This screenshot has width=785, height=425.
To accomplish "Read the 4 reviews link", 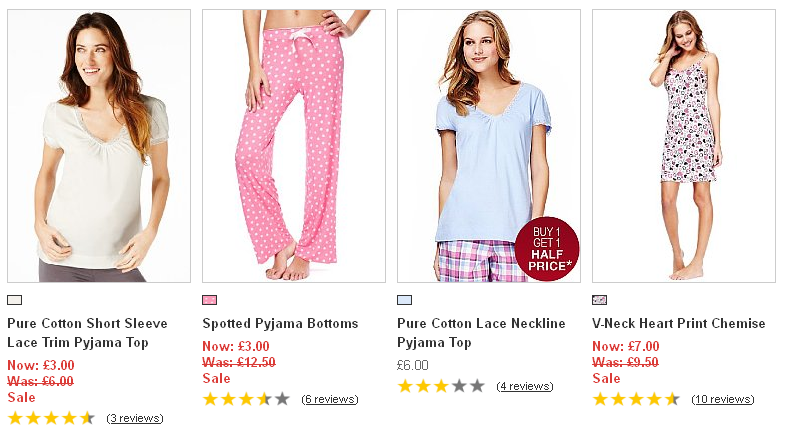I will (x=525, y=386).
